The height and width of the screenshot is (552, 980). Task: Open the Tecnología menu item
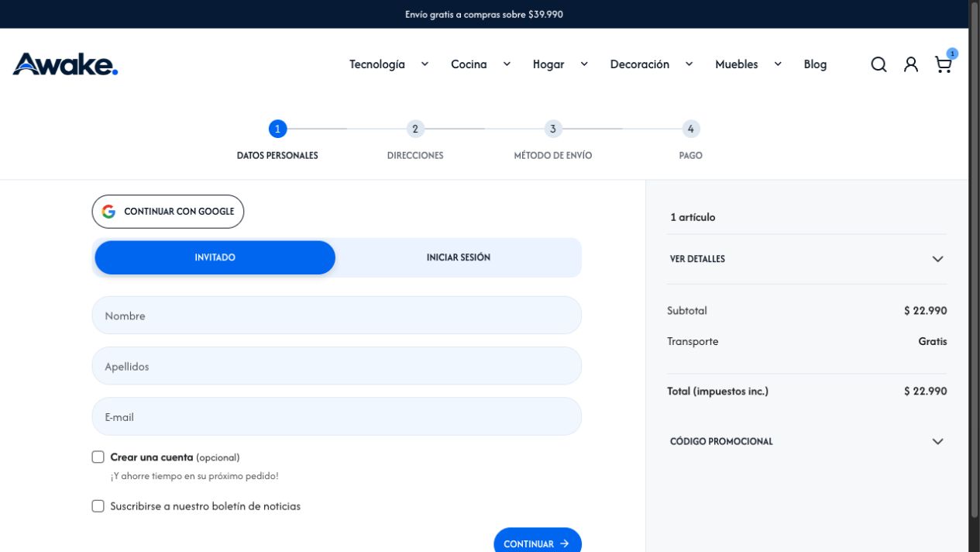(x=377, y=64)
